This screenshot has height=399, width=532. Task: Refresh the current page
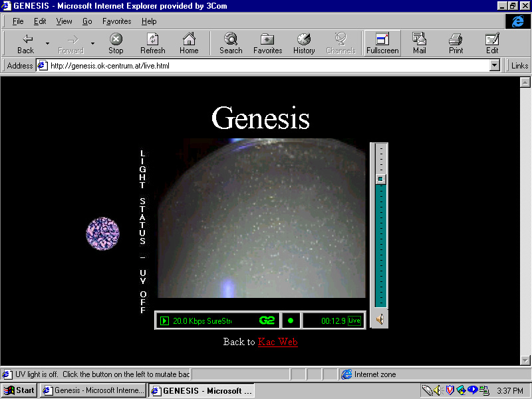click(x=153, y=43)
